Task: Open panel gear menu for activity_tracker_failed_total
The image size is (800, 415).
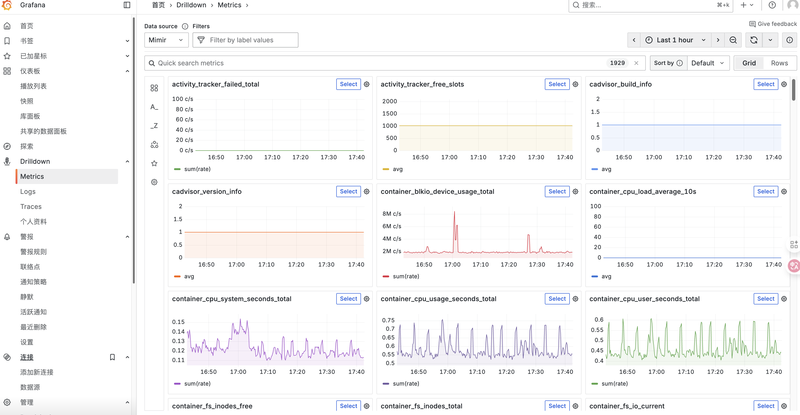Action: tap(367, 85)
